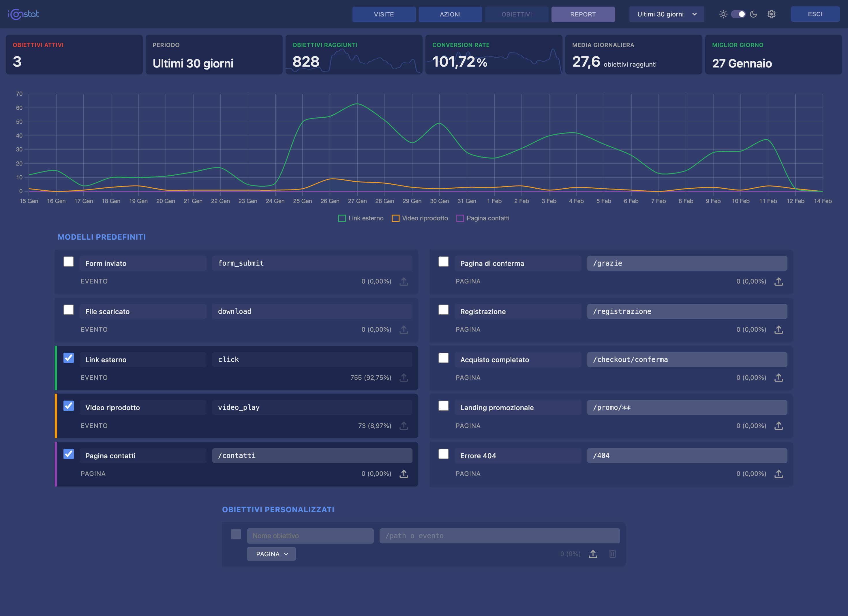The height and width of the screenshot is (616, 848).
Task: Toggle the Link esterno legend entry
Action: point(361,218)
